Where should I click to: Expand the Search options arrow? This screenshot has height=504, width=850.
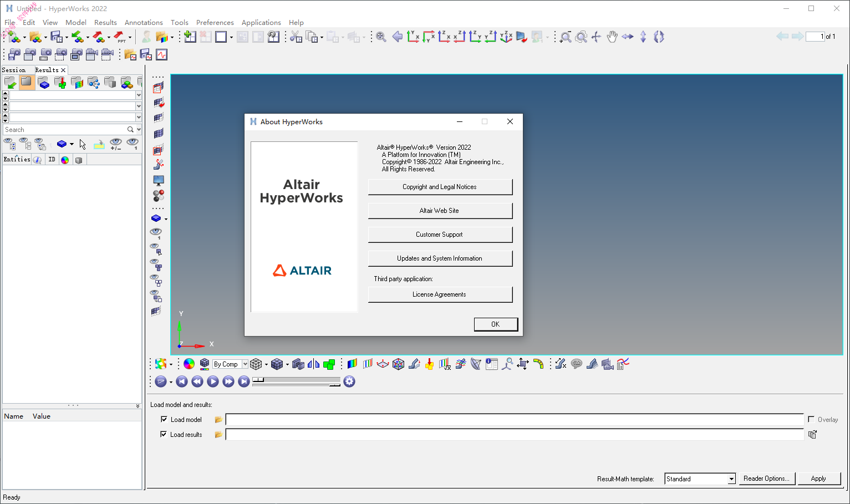139,130
